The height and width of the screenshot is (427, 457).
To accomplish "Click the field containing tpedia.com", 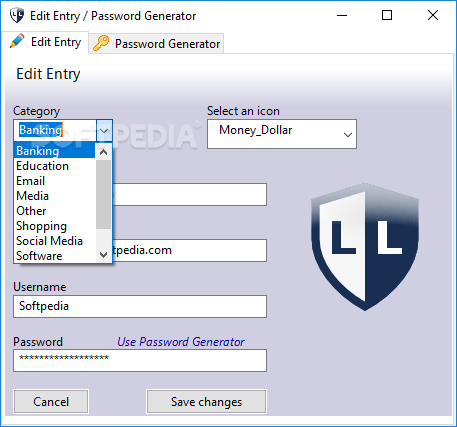I will pyautogui.click(x=189, y=250).
